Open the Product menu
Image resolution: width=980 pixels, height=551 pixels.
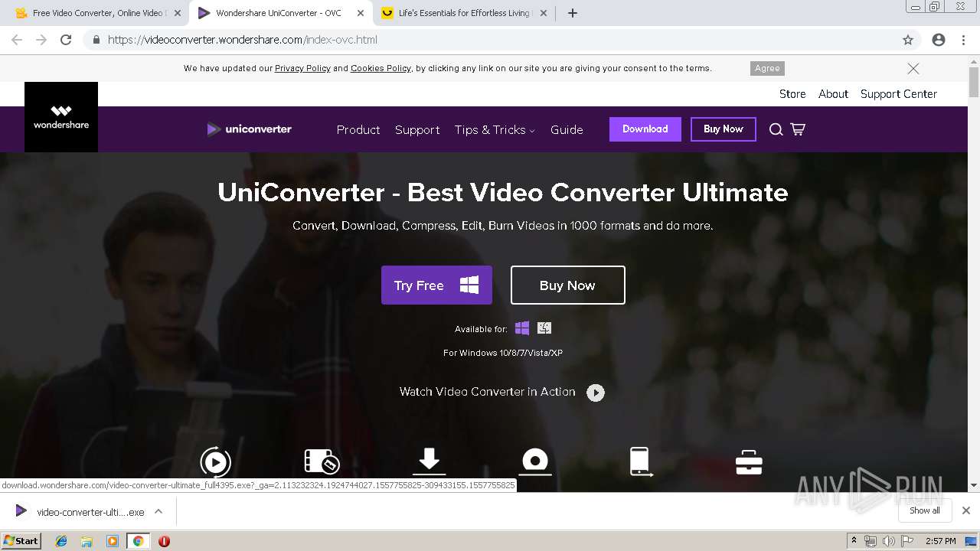pyautogui.click(x=358, y=129)
